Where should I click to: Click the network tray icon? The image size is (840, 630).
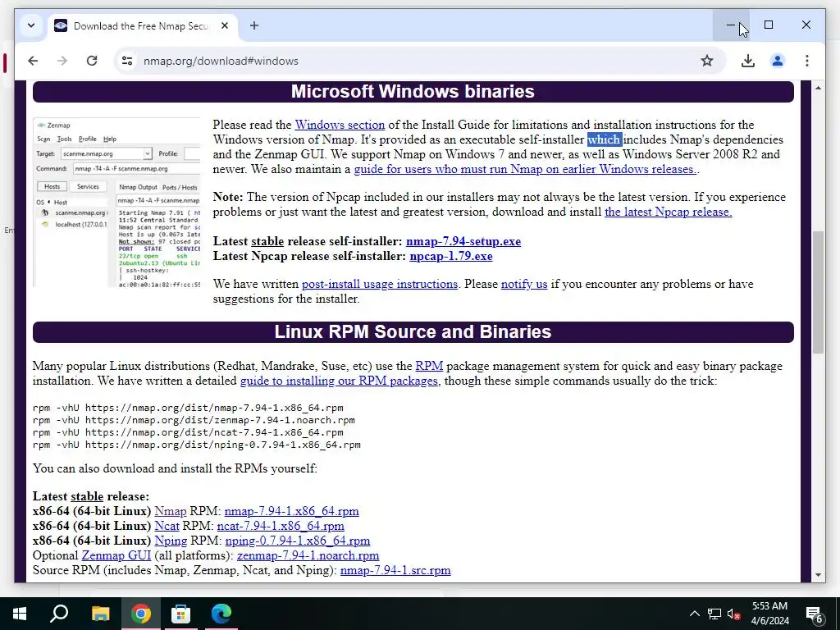[x=714, y=614]
